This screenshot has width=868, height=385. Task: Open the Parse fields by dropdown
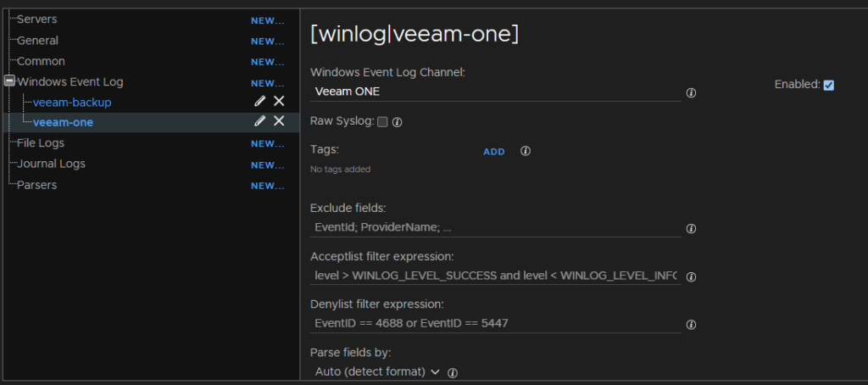pos(377,371)
